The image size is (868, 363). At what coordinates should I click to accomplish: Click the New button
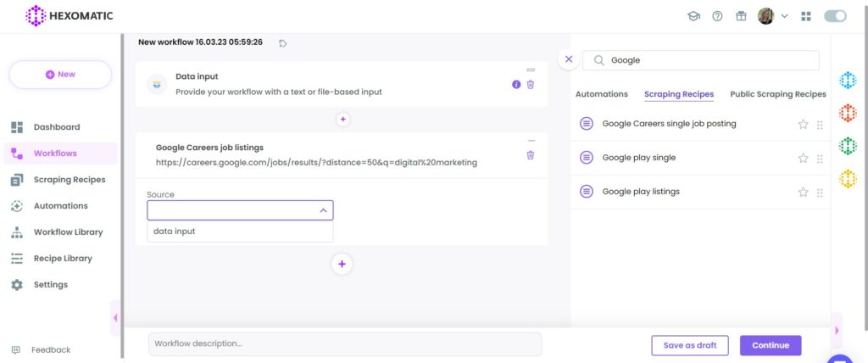60,75
